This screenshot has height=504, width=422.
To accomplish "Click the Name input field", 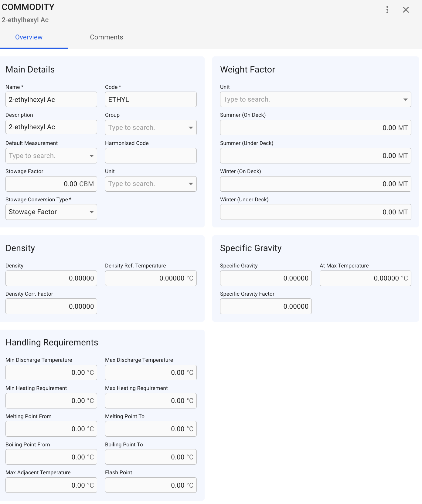I will 51,99.
